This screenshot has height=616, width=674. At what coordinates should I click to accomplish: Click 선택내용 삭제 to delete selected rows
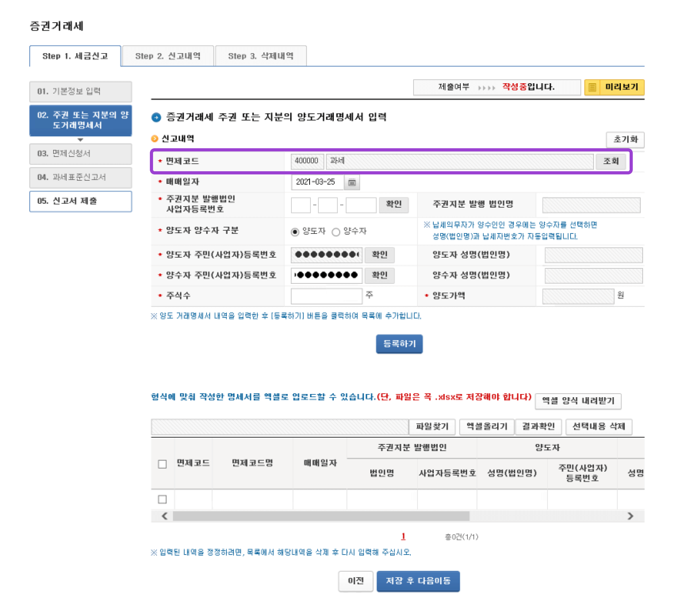599,427
